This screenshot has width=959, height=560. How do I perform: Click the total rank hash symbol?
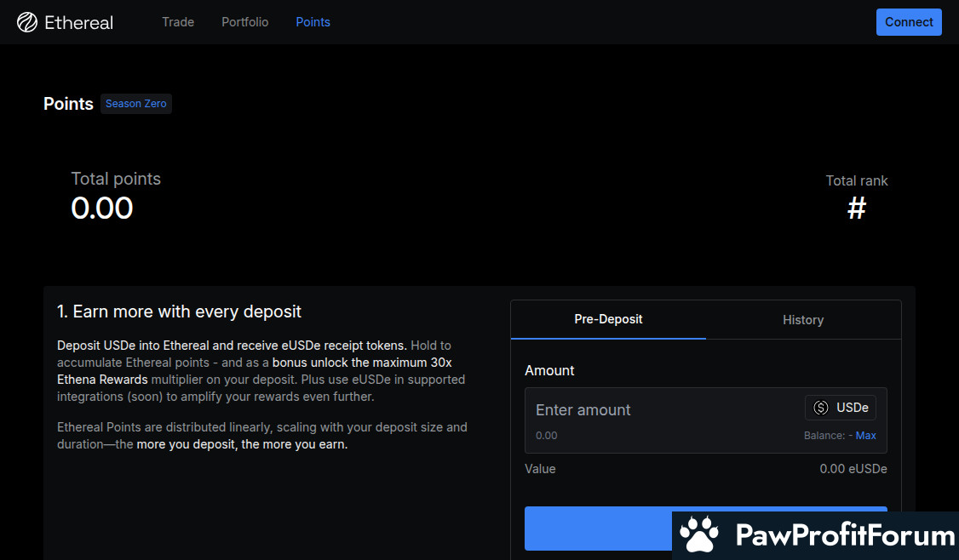click(856, 208)
